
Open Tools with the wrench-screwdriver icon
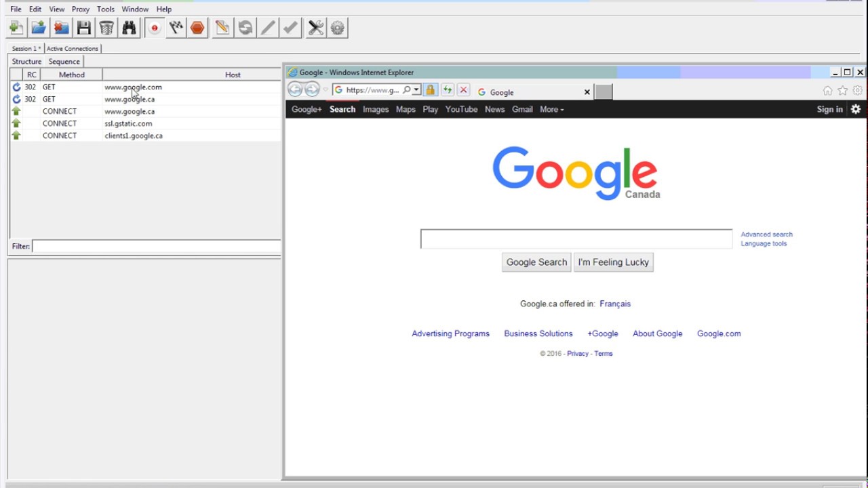click(316, 28)
